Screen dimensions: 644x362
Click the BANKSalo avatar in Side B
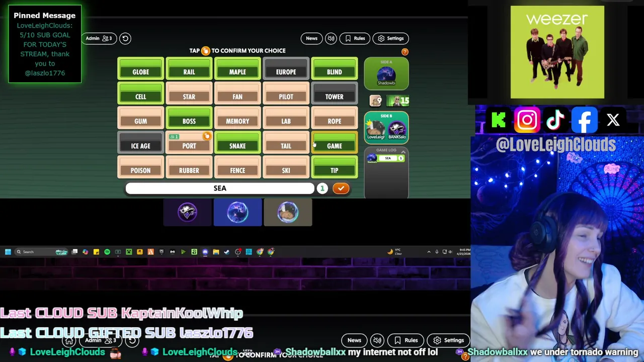[397, 130]
